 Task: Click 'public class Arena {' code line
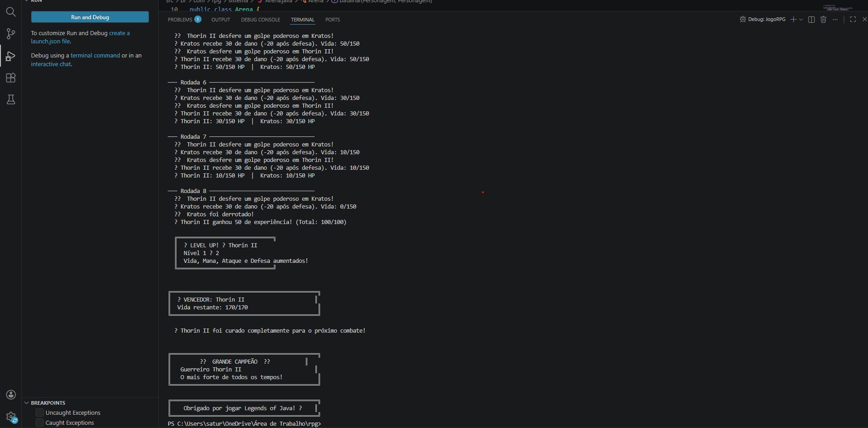(x=225, y=9)
